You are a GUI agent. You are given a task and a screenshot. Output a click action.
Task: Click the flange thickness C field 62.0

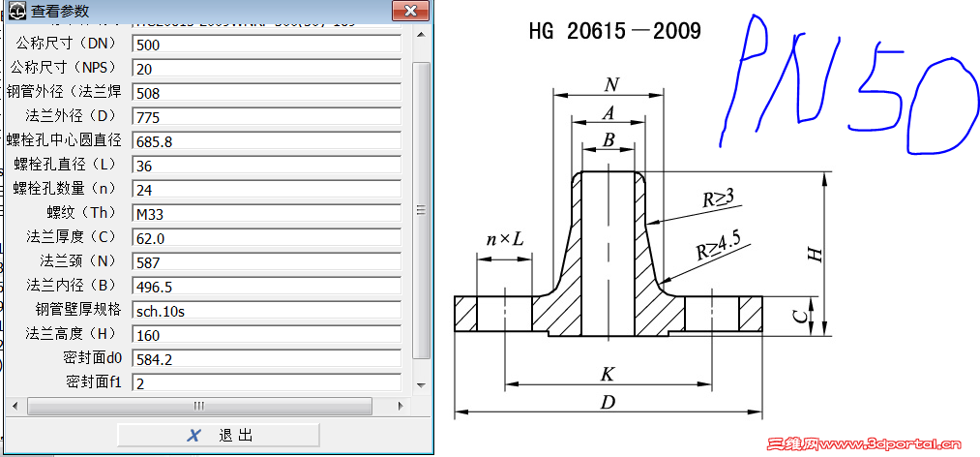tap(266, 238)
